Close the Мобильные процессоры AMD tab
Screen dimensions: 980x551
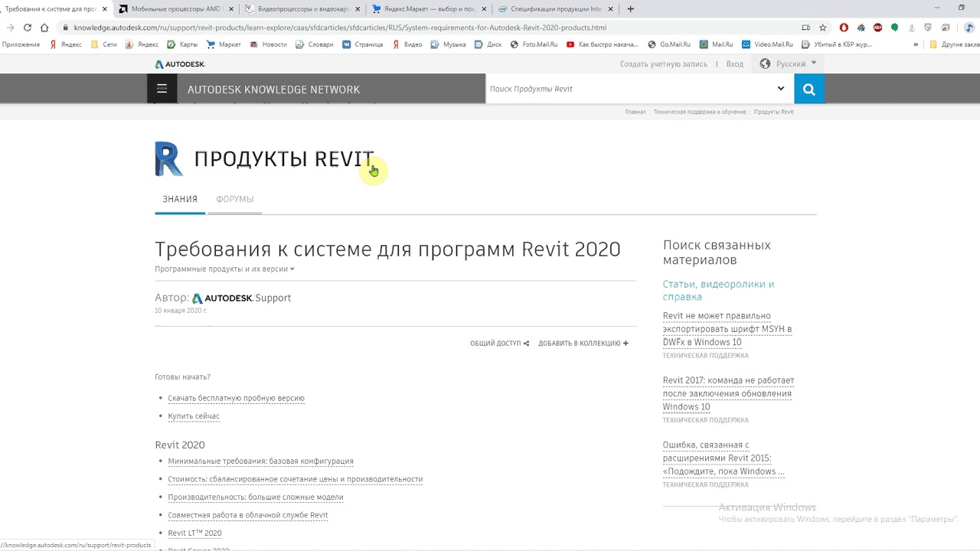point(233,9)
